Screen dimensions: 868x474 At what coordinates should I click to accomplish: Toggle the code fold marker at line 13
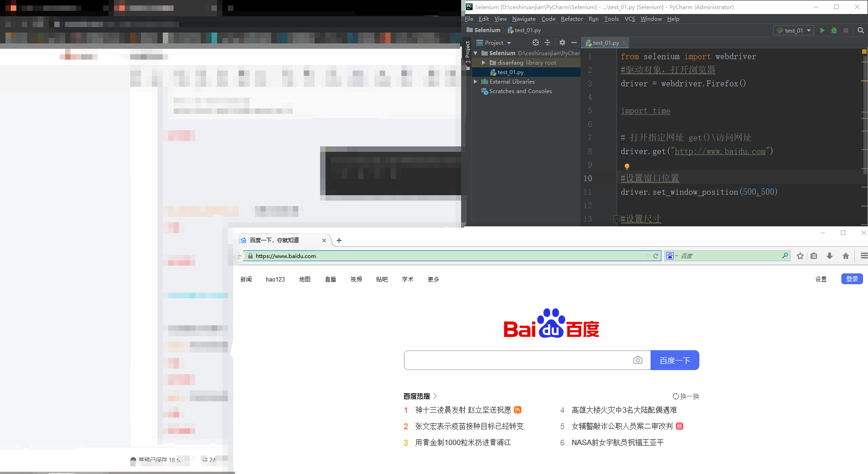(x=616, y=219)
